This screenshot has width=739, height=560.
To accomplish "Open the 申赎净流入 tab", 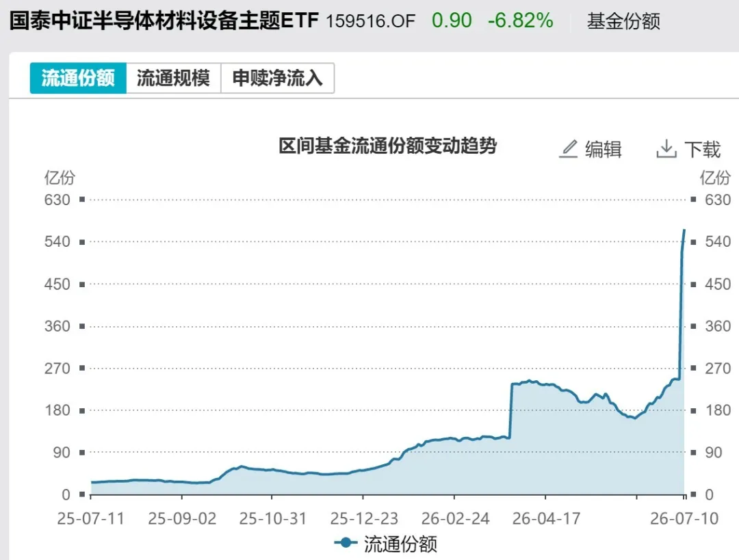I will [278, 78].
